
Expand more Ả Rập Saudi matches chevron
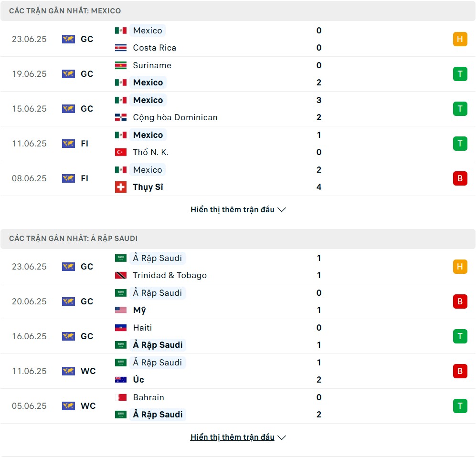point(282,437)
